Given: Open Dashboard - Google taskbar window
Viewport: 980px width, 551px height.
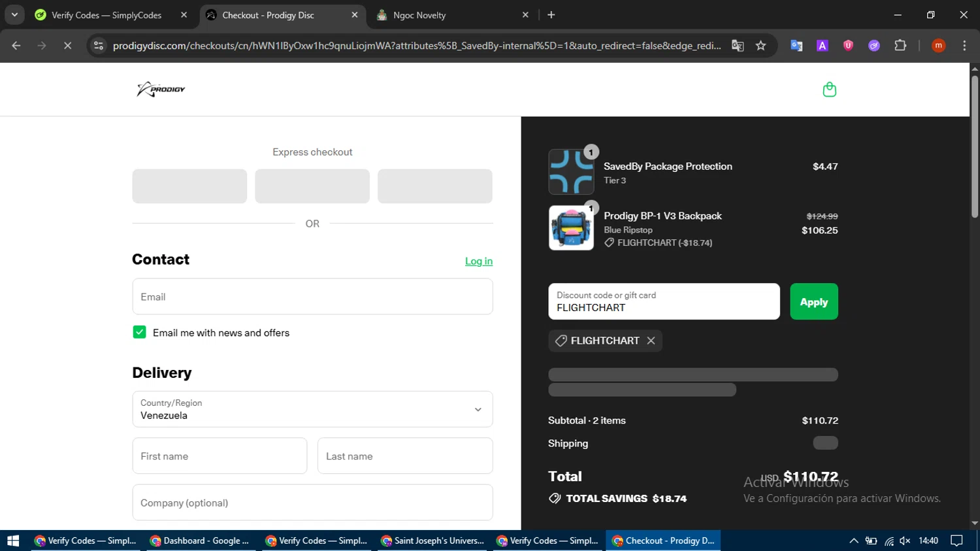Looking at the screenshot, I should tap(201, 541).
